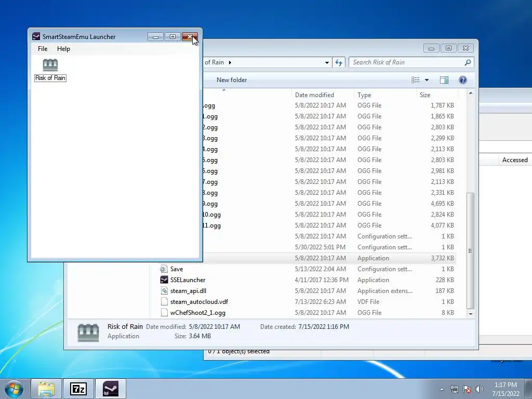
Task: Click the Risk of Rain icon in details pane
Action: pos(88,332)
